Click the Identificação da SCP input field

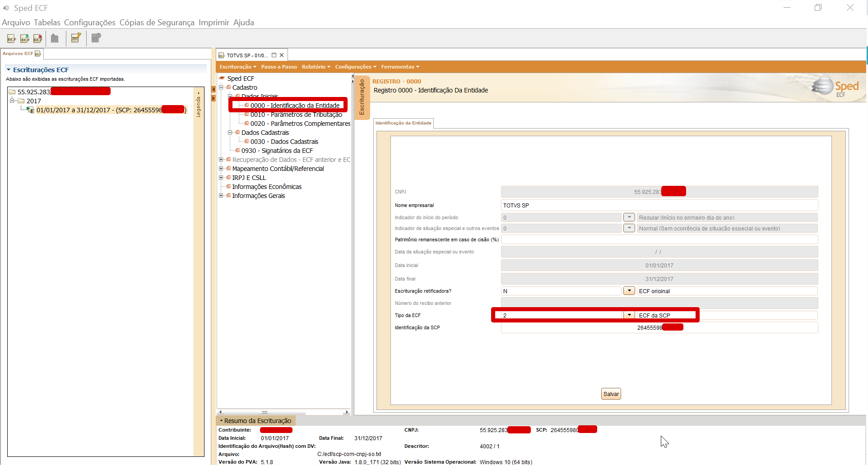click(659, 327)
